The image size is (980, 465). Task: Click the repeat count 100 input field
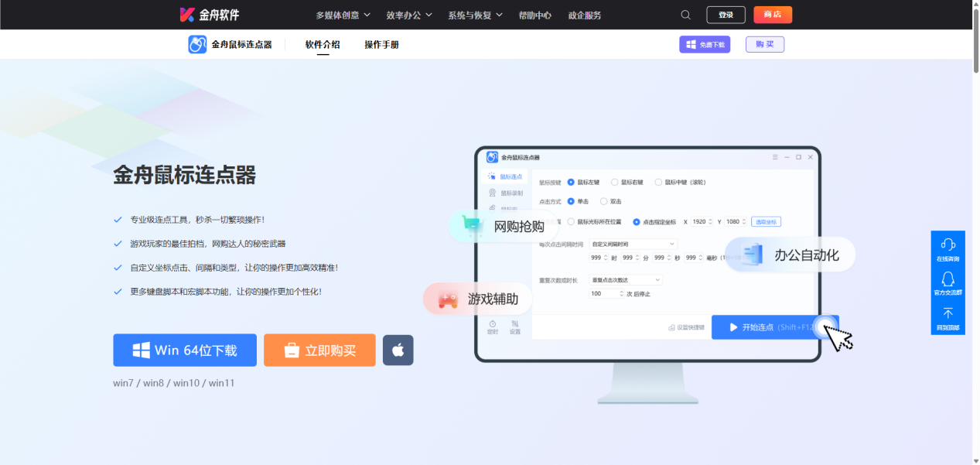[x=605, y=293]
